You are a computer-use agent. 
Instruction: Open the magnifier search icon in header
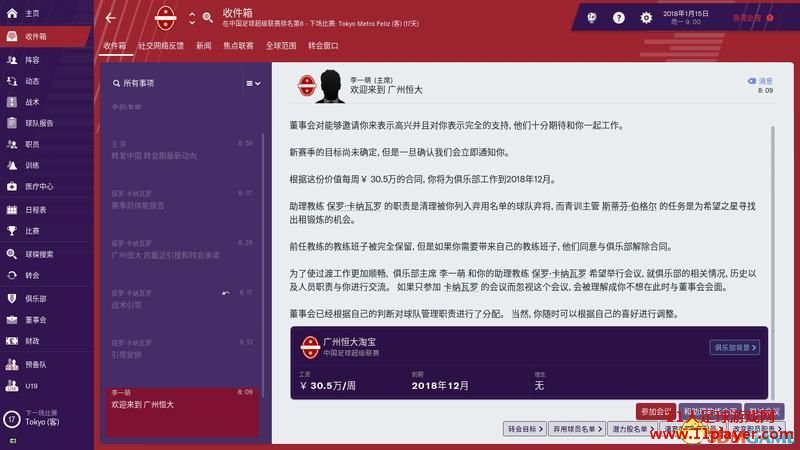click(208, 18)
